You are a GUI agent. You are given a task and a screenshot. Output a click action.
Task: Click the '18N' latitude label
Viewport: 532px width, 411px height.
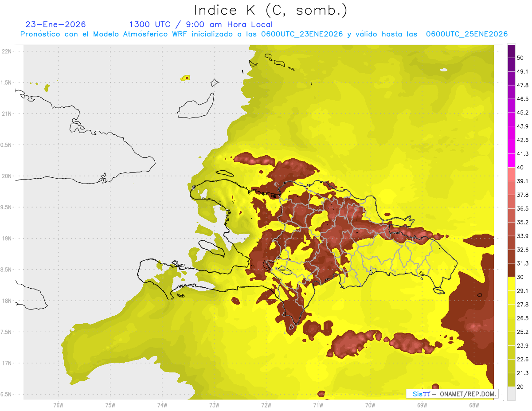point(7,301)
